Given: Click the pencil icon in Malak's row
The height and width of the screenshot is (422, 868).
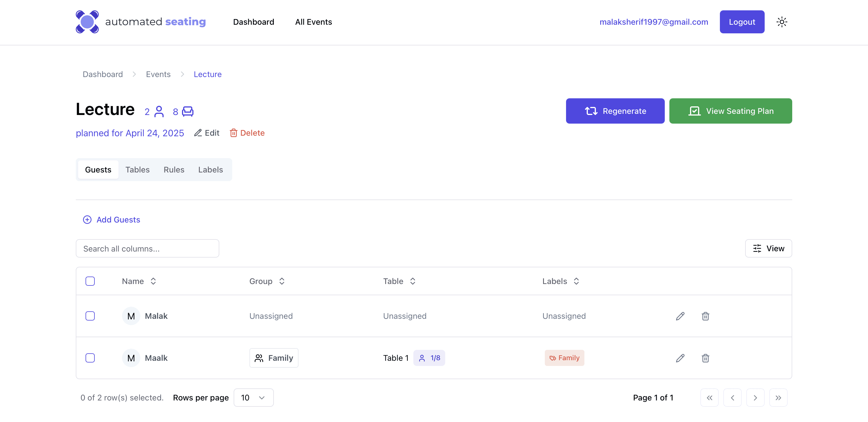Looking at the screenshot, I should (x=680, y=316).
